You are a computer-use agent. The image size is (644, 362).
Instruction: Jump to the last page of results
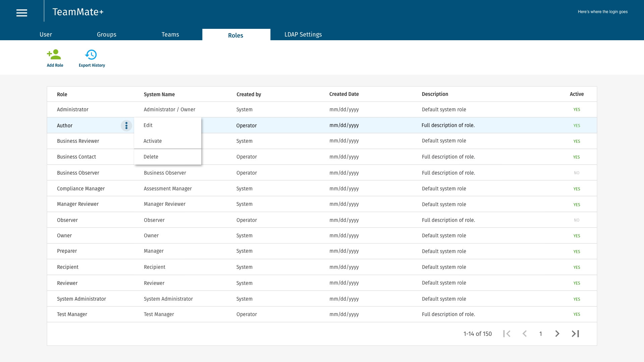click(x=576, y=334)
